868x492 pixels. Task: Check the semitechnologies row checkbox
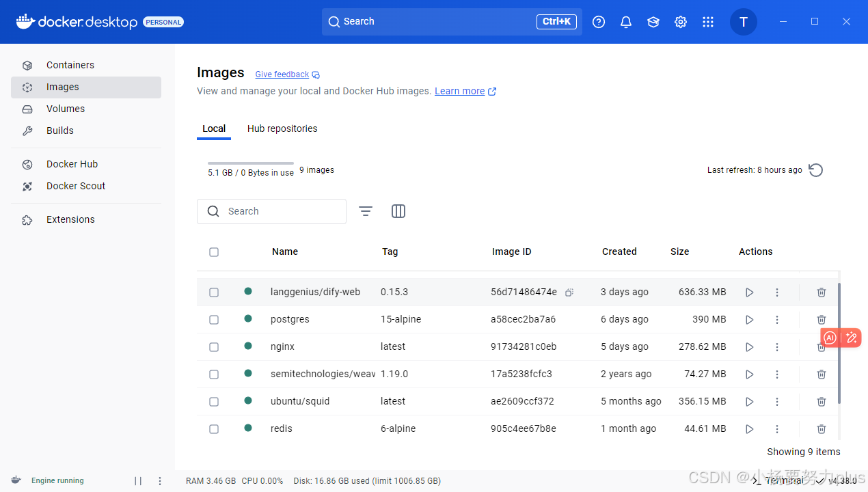click(214, 374)
